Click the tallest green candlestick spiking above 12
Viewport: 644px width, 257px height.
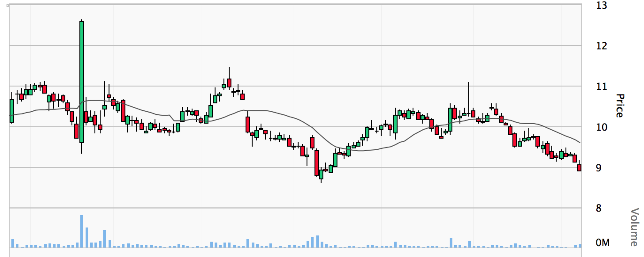tap(81, 82)
